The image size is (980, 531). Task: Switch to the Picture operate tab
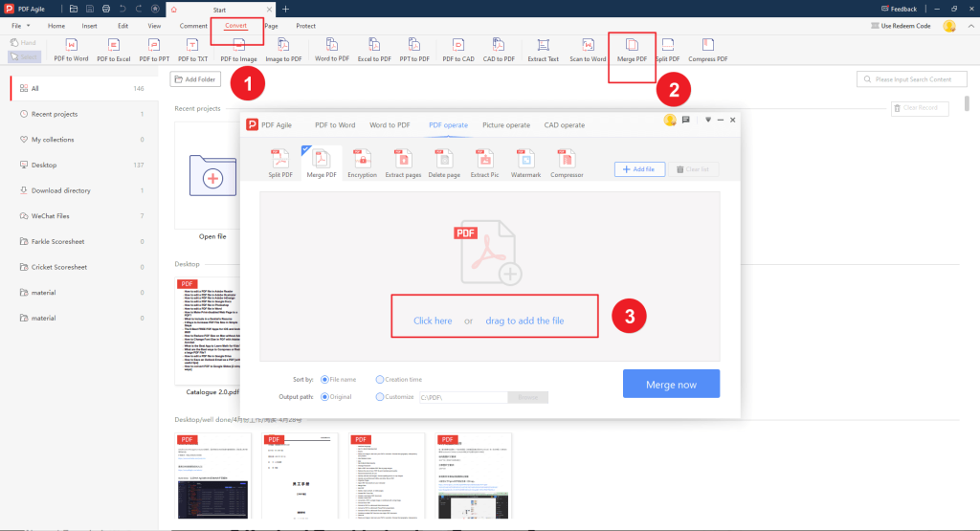tap(506, 125)
